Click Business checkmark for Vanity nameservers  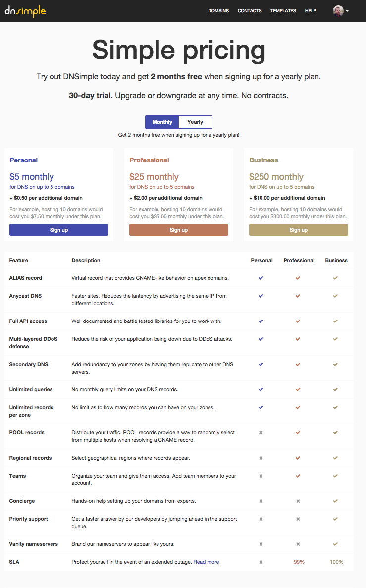pos(335,544)
